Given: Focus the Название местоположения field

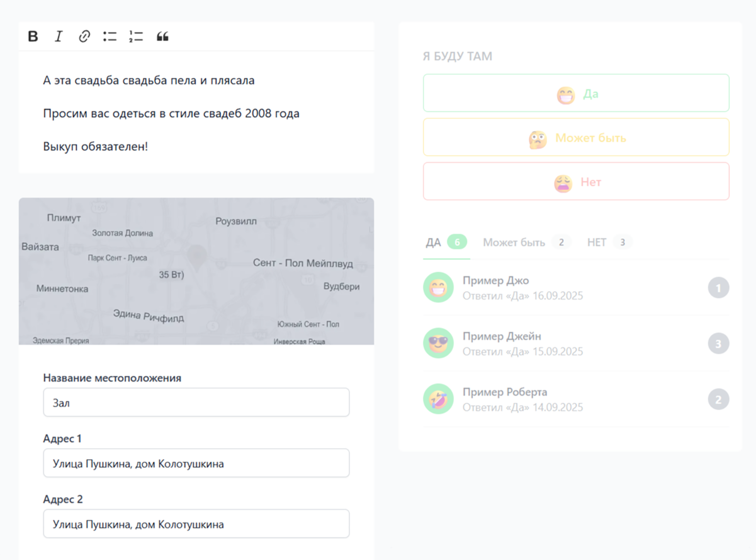Looking at the screenshot, I should 196,403.
